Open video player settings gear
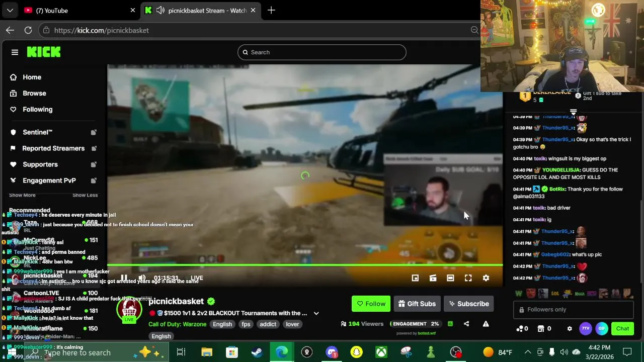 tap(486, 278)
